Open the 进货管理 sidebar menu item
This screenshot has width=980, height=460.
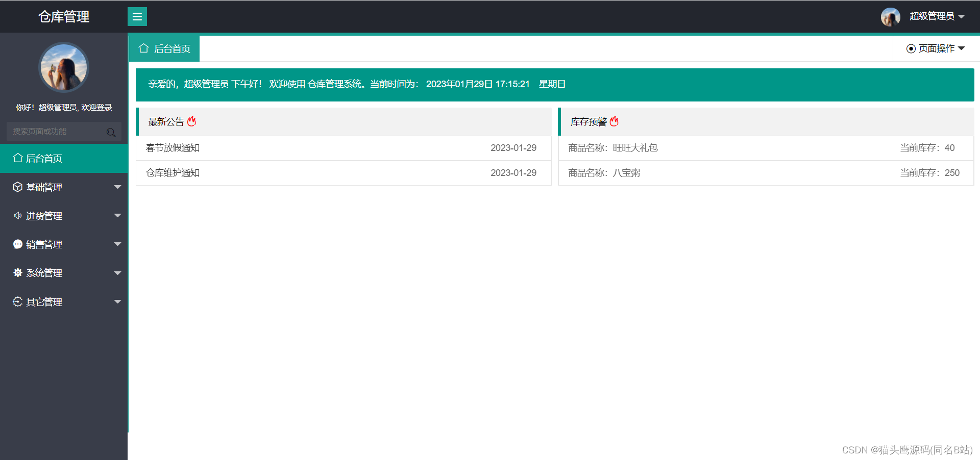(64, 216)
